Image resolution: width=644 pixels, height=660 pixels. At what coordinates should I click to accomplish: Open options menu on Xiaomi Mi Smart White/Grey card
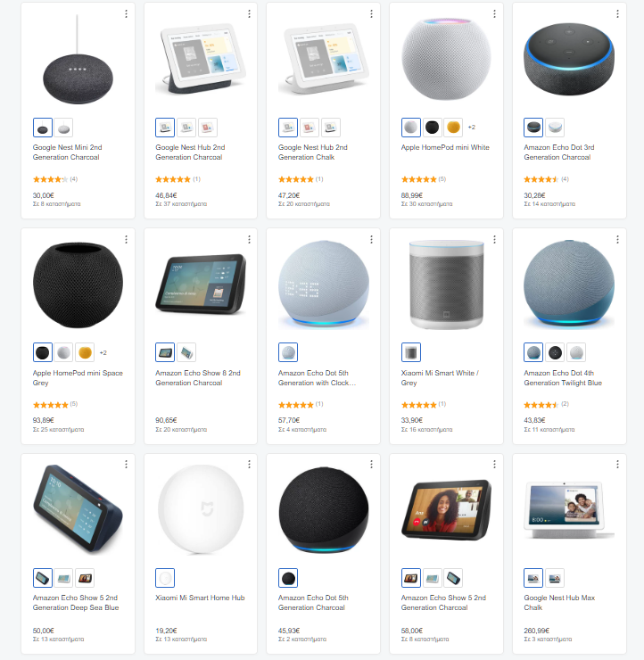click(x=494, y=239)
